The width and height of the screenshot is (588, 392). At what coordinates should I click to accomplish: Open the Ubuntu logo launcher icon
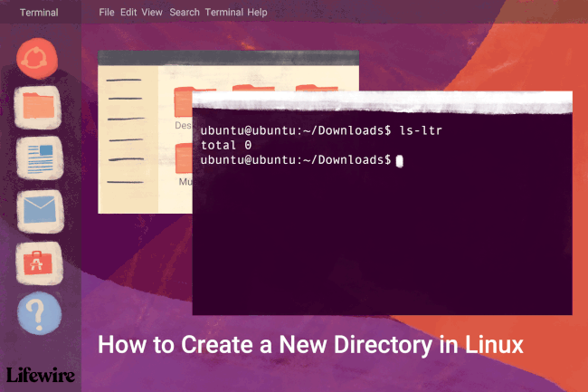tap(37, 59)
